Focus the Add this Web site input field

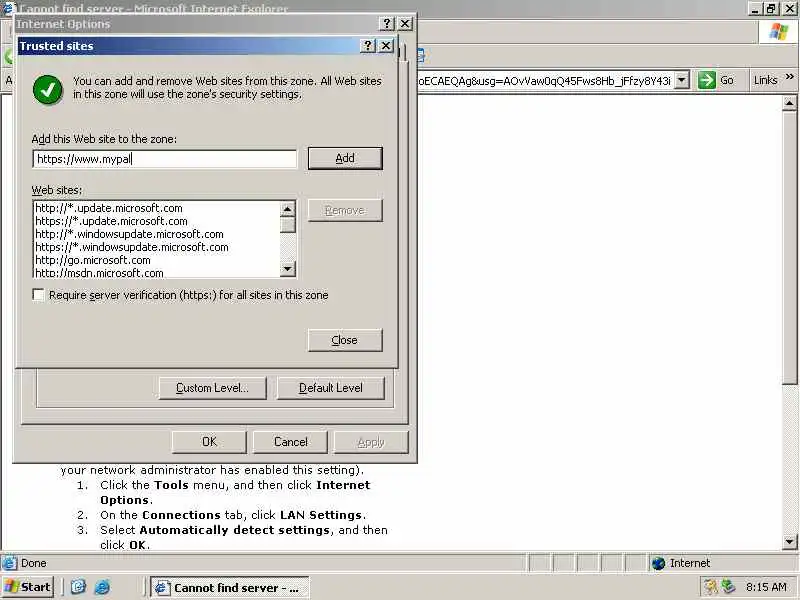click(164, 159)
